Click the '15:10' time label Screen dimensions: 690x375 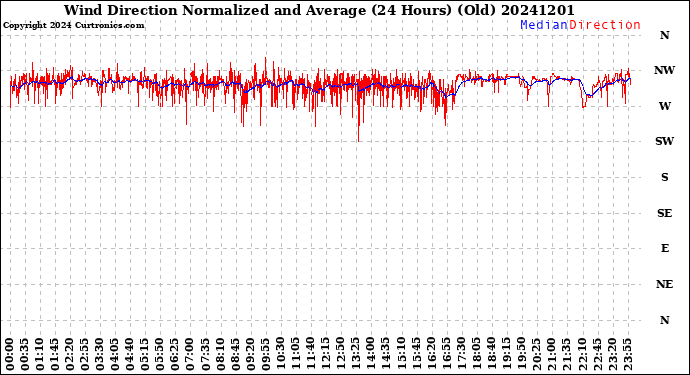pyautogui.click(x=401, y=354)
